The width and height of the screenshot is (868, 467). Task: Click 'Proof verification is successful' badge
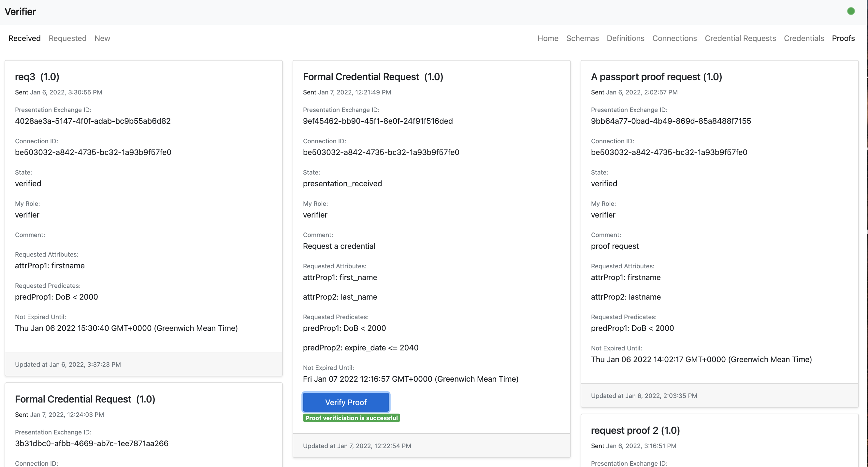pyautogui.click(x=351, y=418)
